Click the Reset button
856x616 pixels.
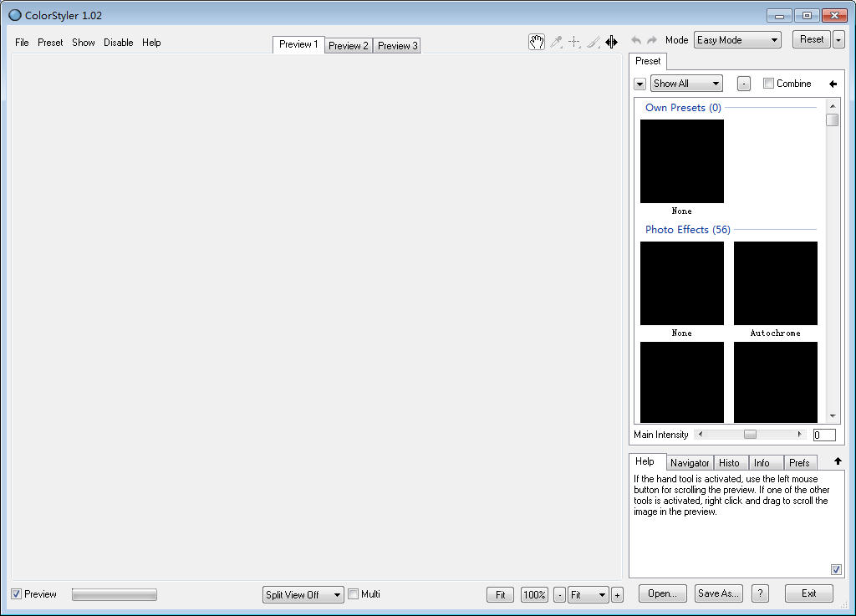pyautogui.click(x=811, y=39)
